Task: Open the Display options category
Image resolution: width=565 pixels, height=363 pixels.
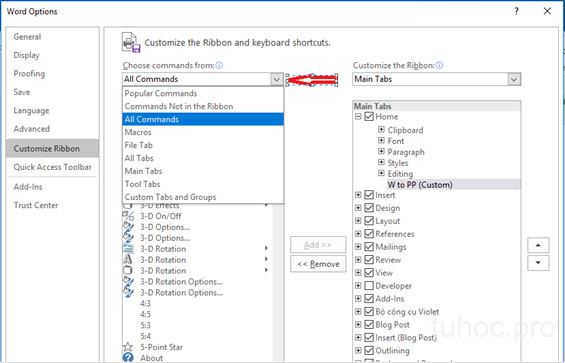Action: pyautogui.click(x=52, y=55)
